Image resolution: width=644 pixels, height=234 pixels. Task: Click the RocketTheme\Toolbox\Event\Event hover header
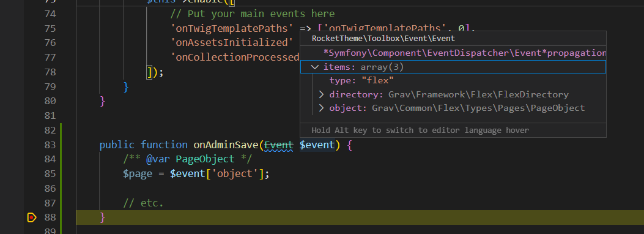click(x=383, y=38)
